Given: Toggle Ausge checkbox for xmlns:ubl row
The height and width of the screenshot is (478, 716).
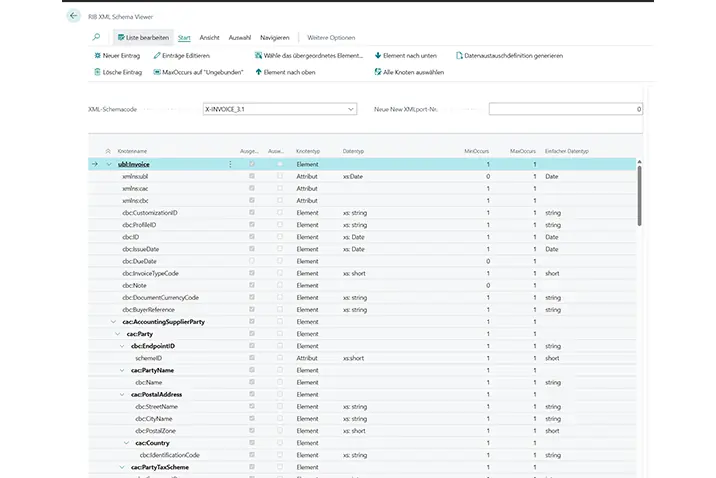Looking at the screenshot, I should (x=252, y=176).
